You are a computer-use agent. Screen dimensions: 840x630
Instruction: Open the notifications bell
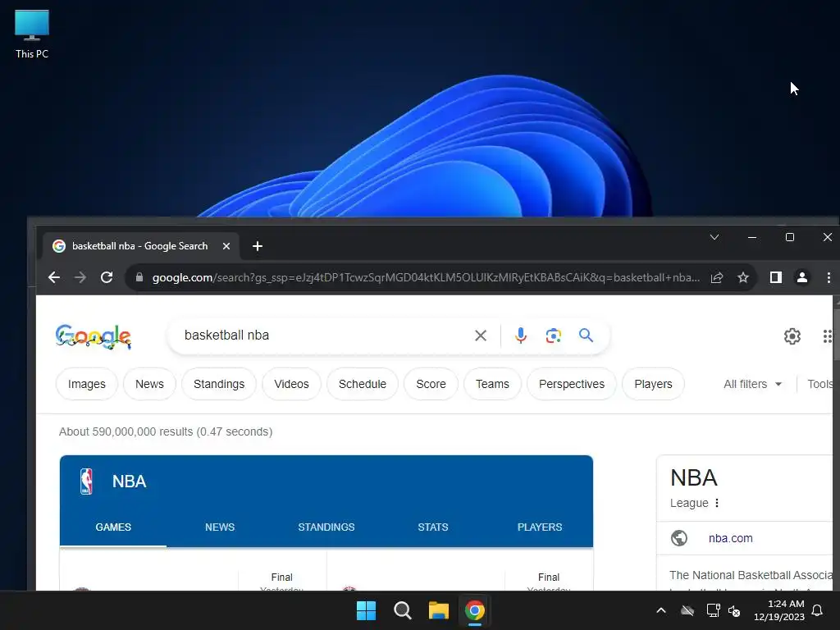(x=818, y=610)
